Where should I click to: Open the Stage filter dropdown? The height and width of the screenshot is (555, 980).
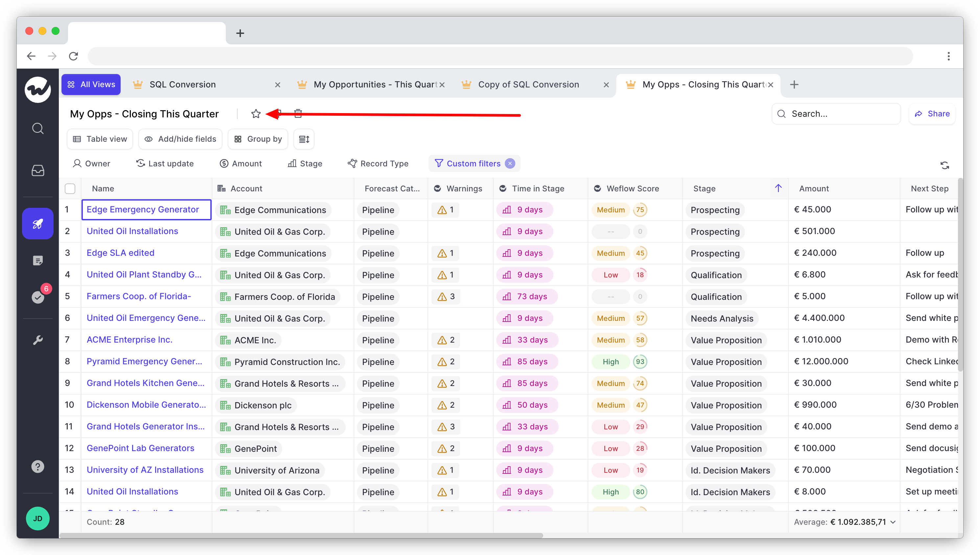305,163
